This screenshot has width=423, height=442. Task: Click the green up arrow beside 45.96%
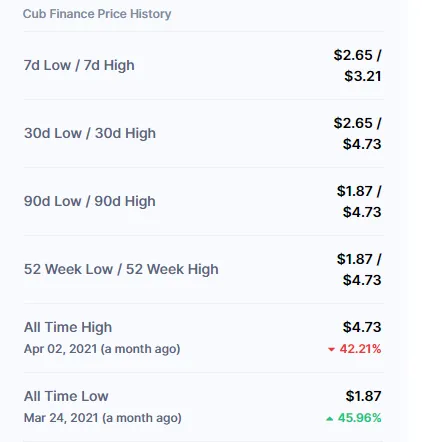pos(329,418)
